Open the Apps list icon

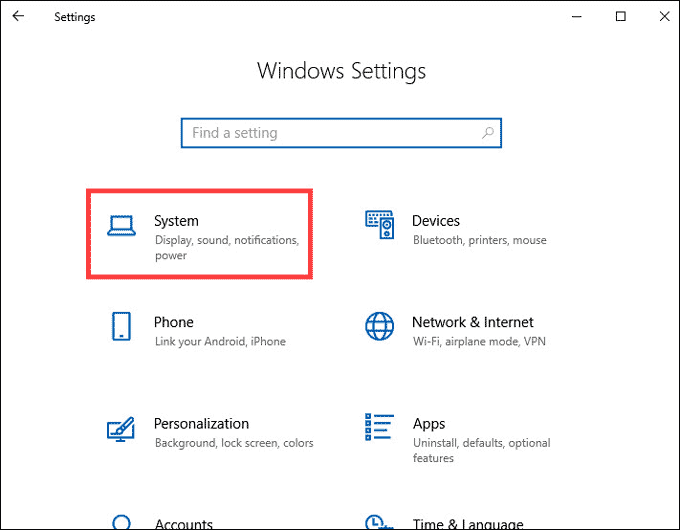click(379, 427)
